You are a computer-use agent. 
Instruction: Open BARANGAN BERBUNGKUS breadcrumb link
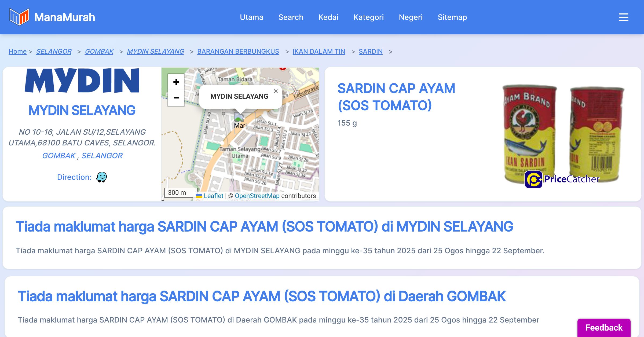(x=238, y=51)
